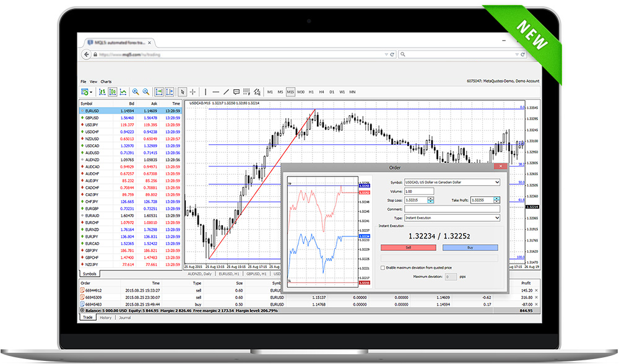619x364 pixels.
Task: Enable maximum deviation from quoted price checkbox
Action: [383, 267]
